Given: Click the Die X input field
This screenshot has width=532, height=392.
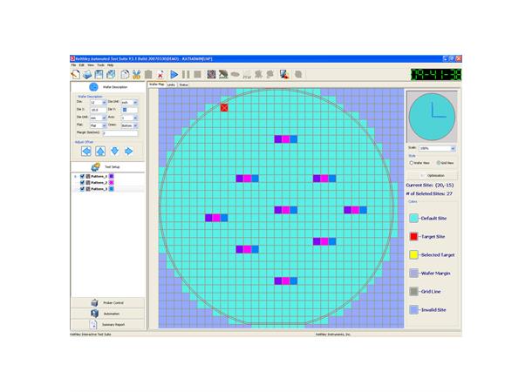Looking at the screenshot, I should [x=97, y=110].
